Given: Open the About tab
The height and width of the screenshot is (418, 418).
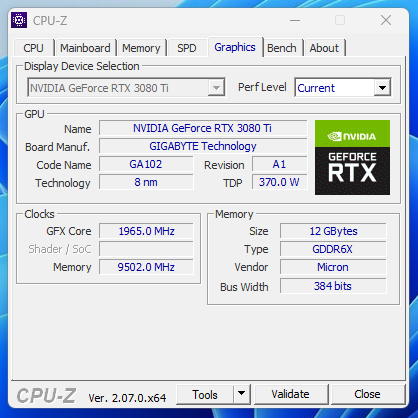Looking at the screenshot, I should pos(324,48).
